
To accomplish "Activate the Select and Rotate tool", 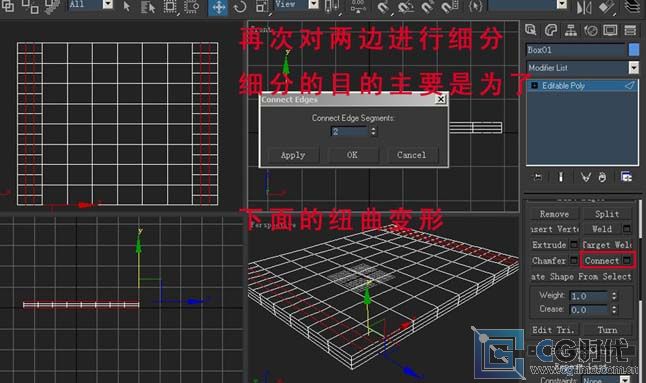I will click(x=240, y=7).
